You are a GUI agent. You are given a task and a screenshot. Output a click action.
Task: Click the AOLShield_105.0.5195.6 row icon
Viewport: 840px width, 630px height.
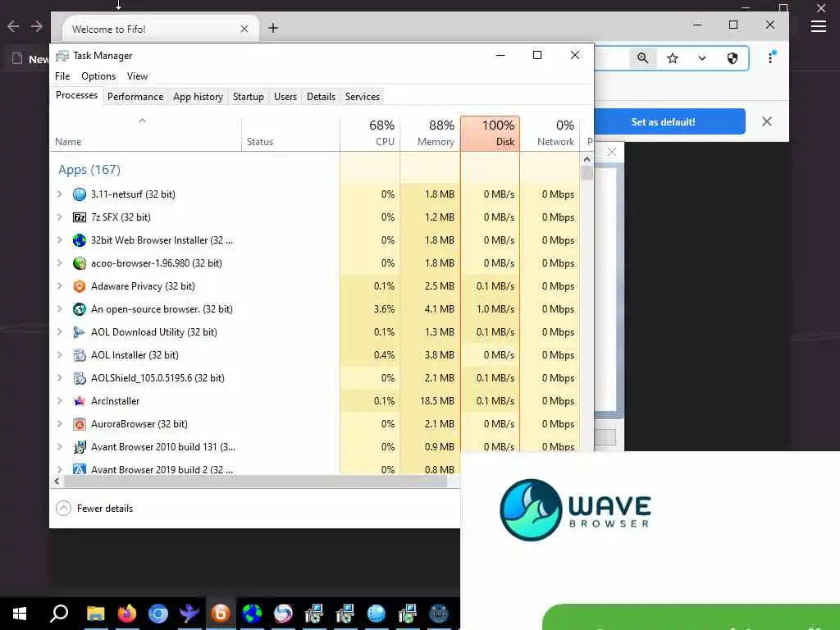[80, 378]
